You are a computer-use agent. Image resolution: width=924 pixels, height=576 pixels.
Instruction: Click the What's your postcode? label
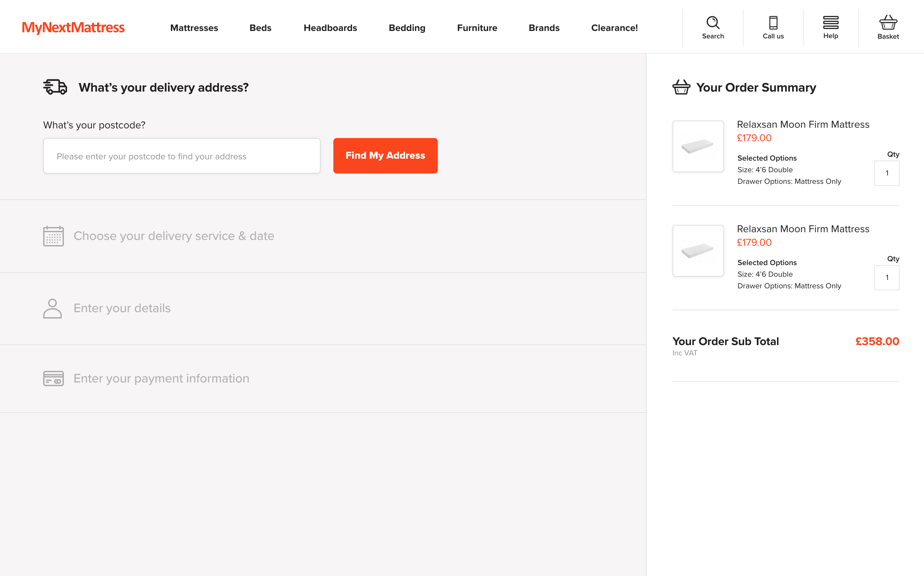coord(94,125)
